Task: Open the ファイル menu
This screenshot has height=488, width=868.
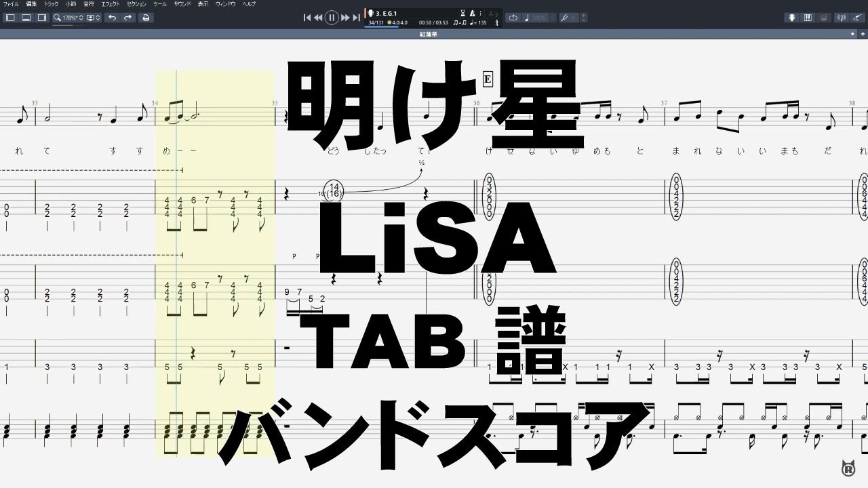Action: (11, 4)
